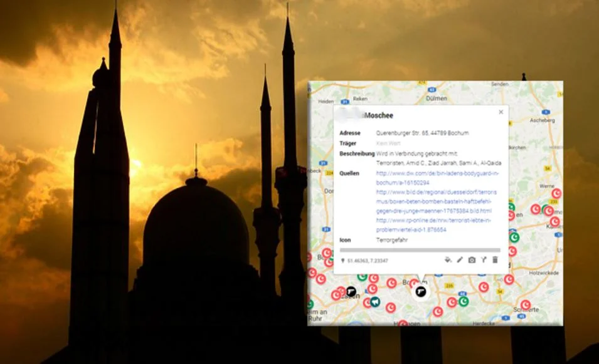Click the 'Beschreibung' field label
Image resolution: width=599 pixels, height=364 pixels.
[x=357, y=153]
